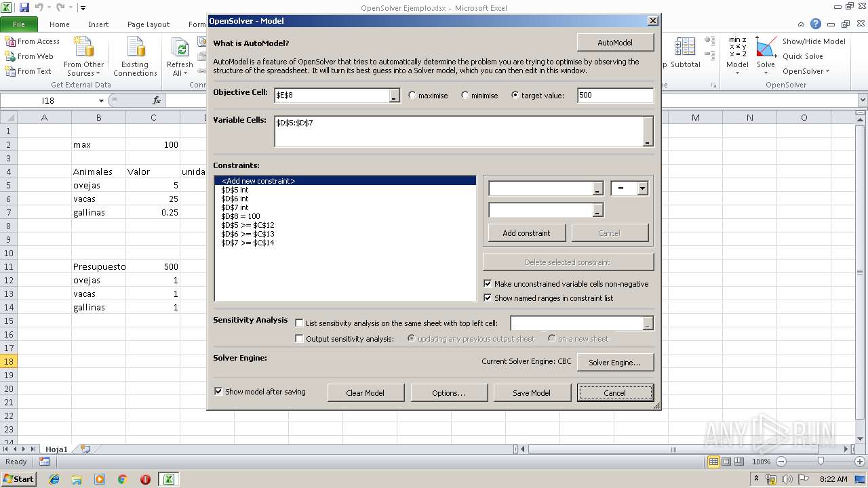Select the maximise radio button
The height and width of the screenshot is (488, 868).
pos(412,96)
